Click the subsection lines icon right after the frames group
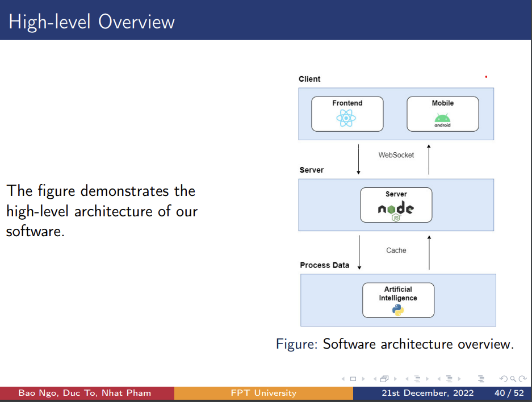The width and height of the screenshot is (532, 402). coord(417,379)
